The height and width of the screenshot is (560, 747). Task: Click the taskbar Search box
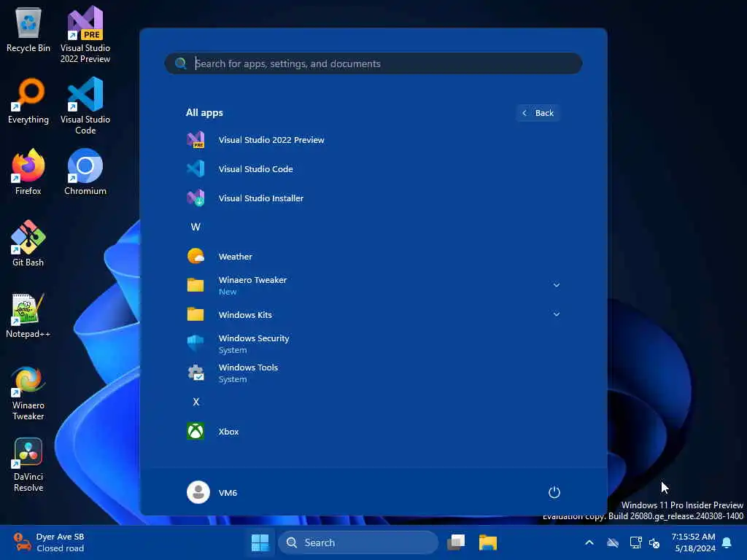[357, 542]
